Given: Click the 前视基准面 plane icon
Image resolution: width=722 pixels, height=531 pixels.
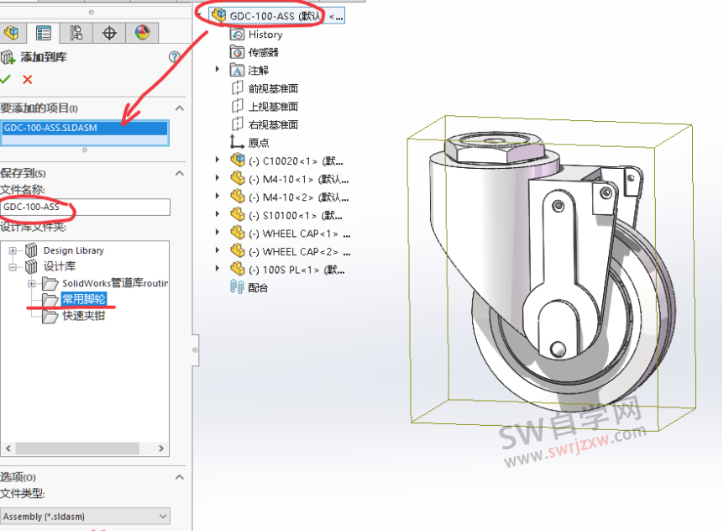Looking at the screenshot, I should click(x=237, y=88).
